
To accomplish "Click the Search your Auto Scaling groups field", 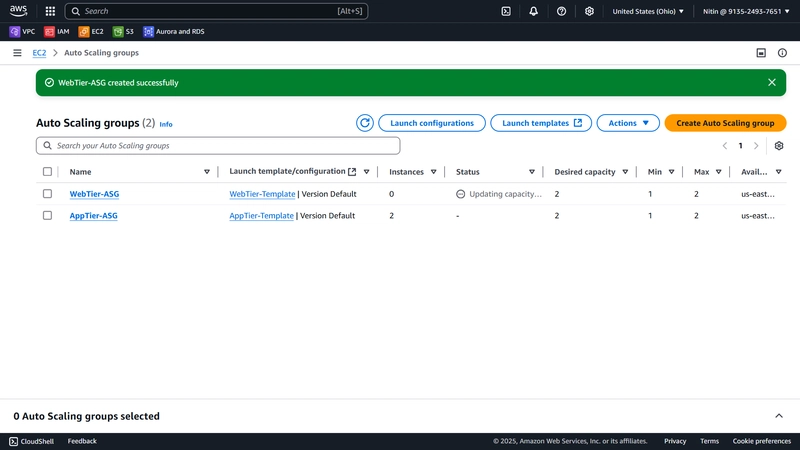I will (218, 146).
